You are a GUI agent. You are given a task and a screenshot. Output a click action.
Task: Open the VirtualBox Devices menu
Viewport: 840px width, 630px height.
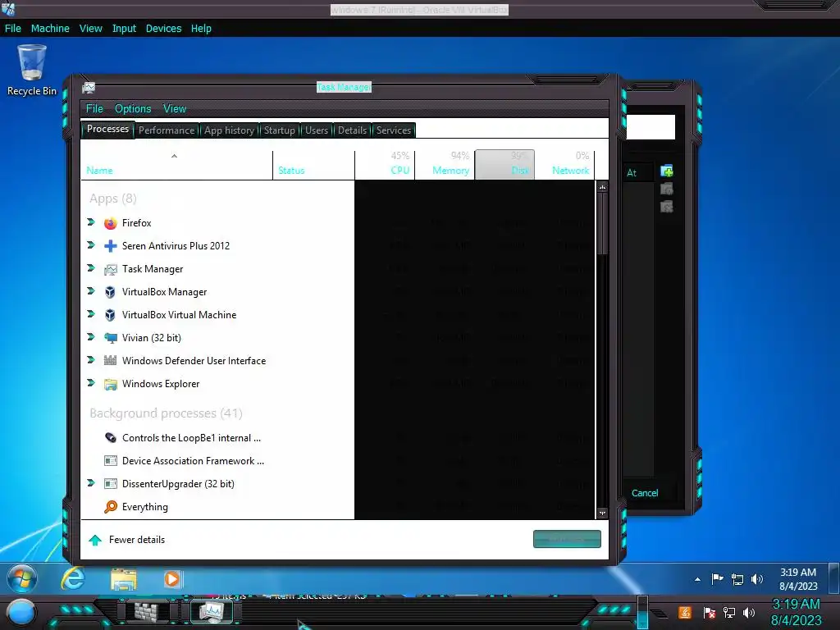pos(163,29)
